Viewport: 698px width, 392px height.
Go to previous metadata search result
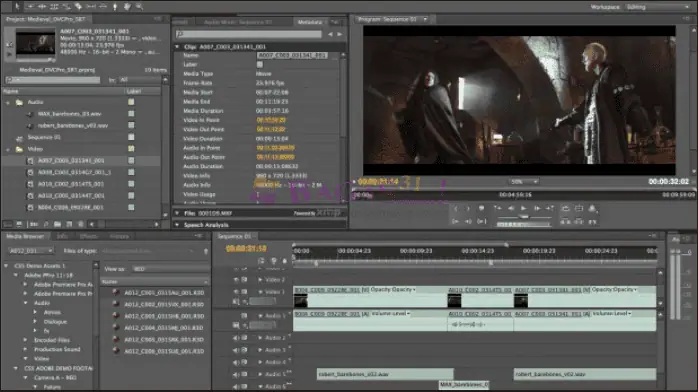[330, 34]
